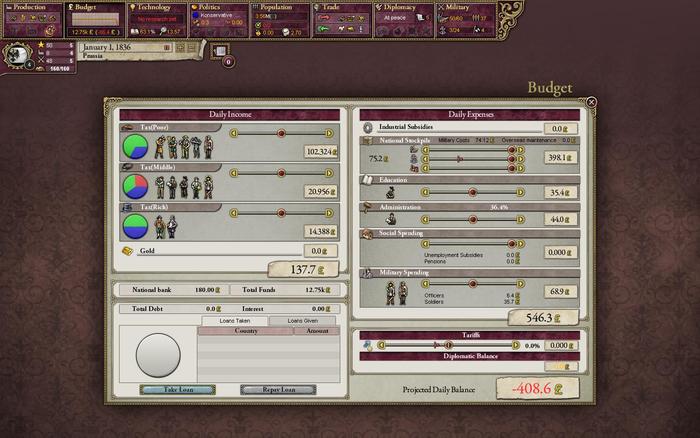The image size is (700, 438).
Task: Click the Tax(Rich) population figures
Action: (166, 226)
